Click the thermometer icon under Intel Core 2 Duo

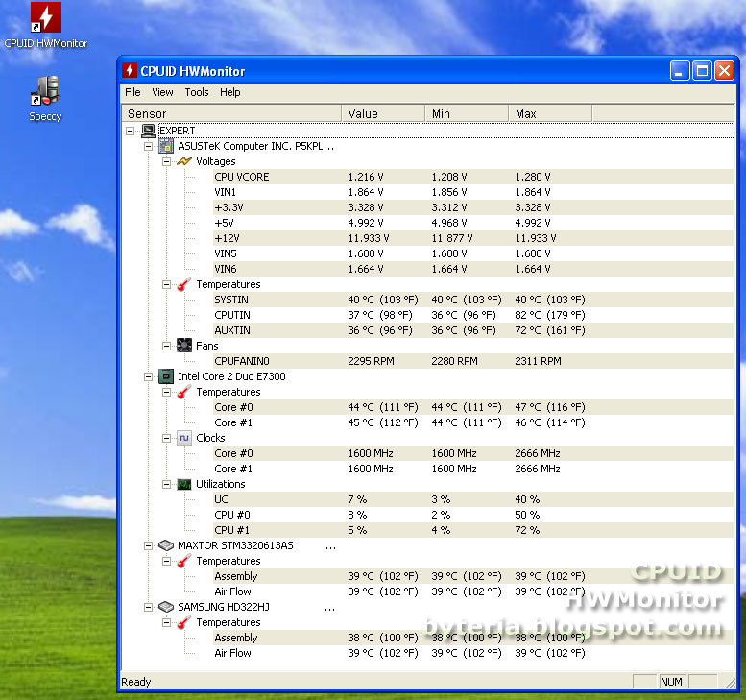(x=184, y=392)
